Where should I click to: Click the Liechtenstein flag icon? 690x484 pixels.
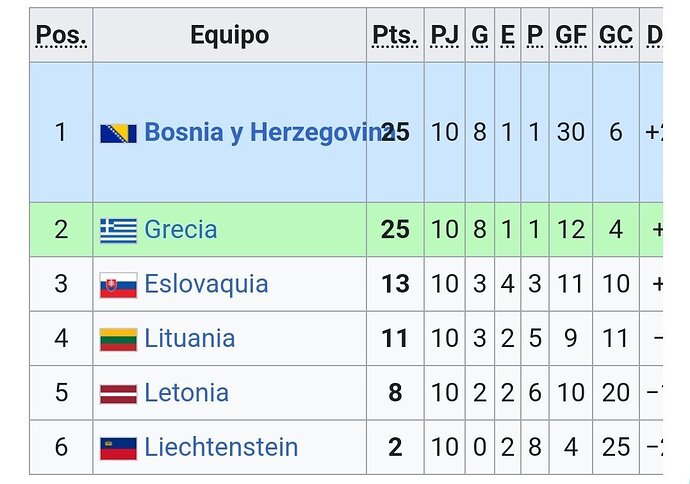click(x=118, y=448)
